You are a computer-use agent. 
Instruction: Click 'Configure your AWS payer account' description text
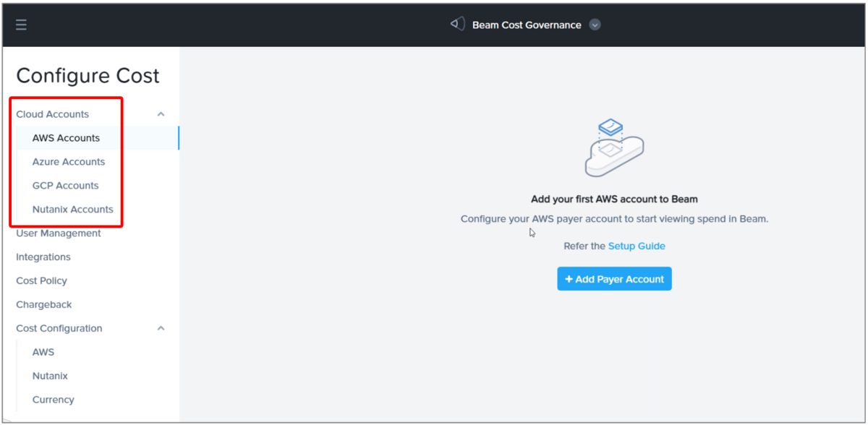coord(614,219)
